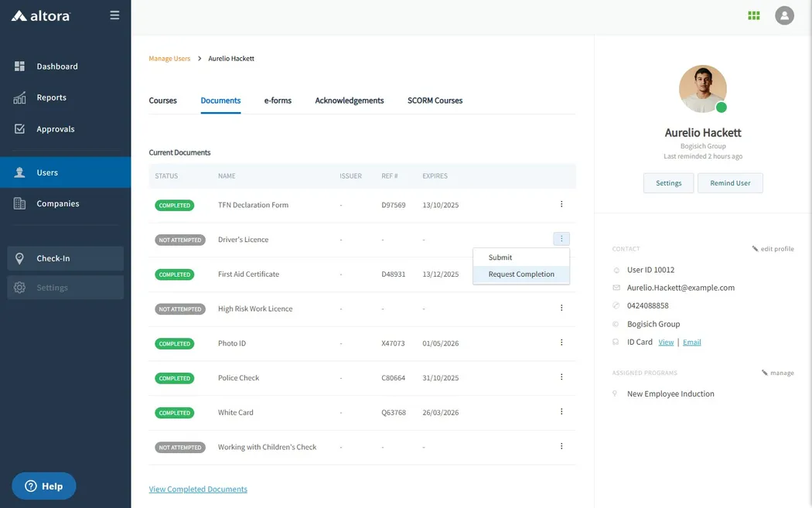The height and width of the screenshot is (508, 812).
Task: Click the Approvals checkmark icon
Action: [x=19, y=129]
